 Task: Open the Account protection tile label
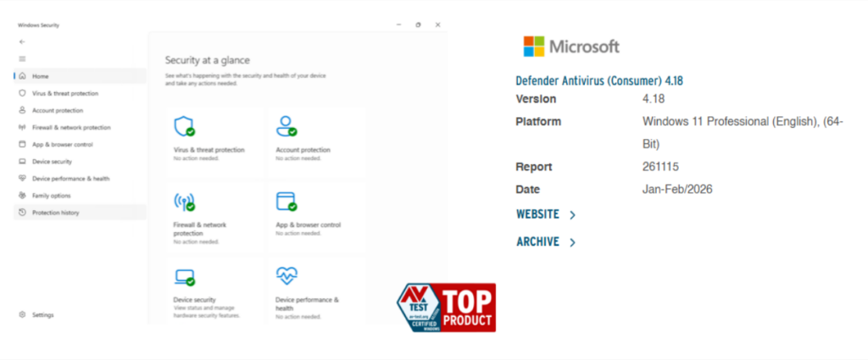303,150
